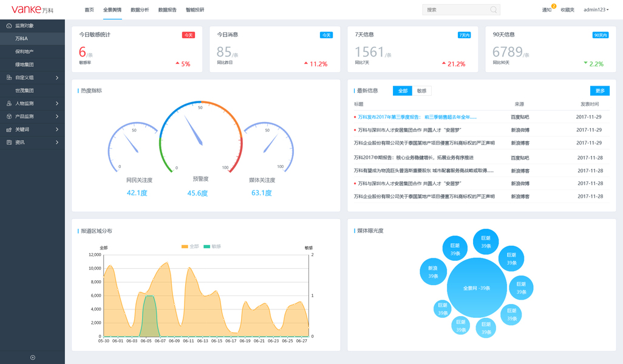Image resolution: width=623 pixels, height=364 pixels.
Task: Click the blue 更多 button
Action: pos(600,91)
